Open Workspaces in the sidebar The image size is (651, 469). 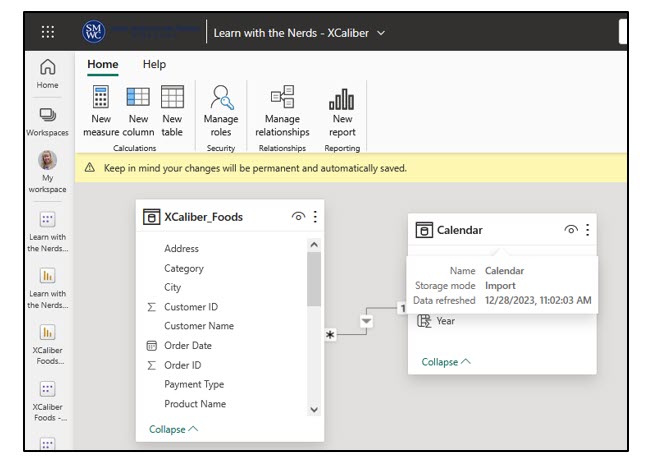[x=47, y=122]
